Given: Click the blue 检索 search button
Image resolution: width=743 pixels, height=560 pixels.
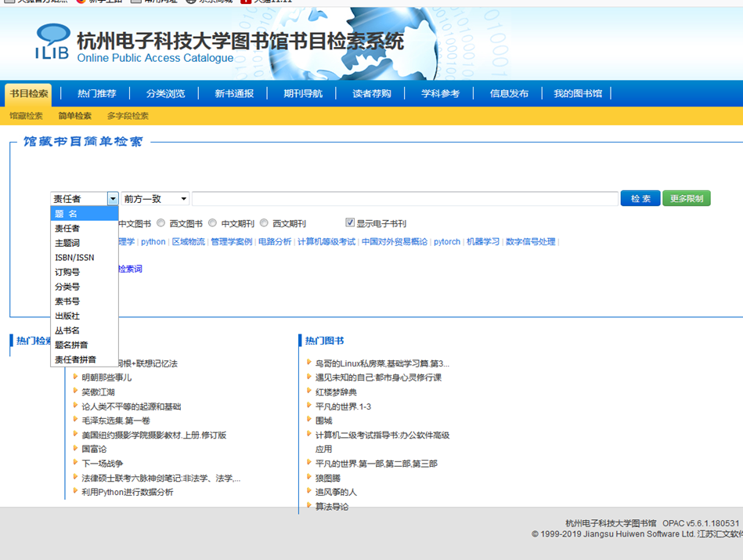Looking at the screenshot, I should tap(640, 199).
